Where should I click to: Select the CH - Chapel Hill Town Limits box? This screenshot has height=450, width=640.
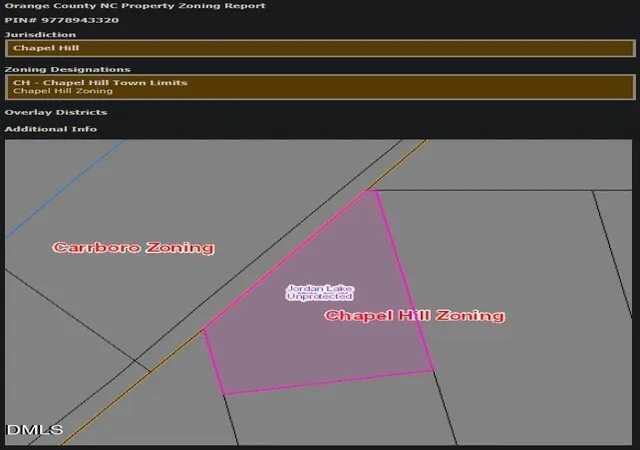320,87
